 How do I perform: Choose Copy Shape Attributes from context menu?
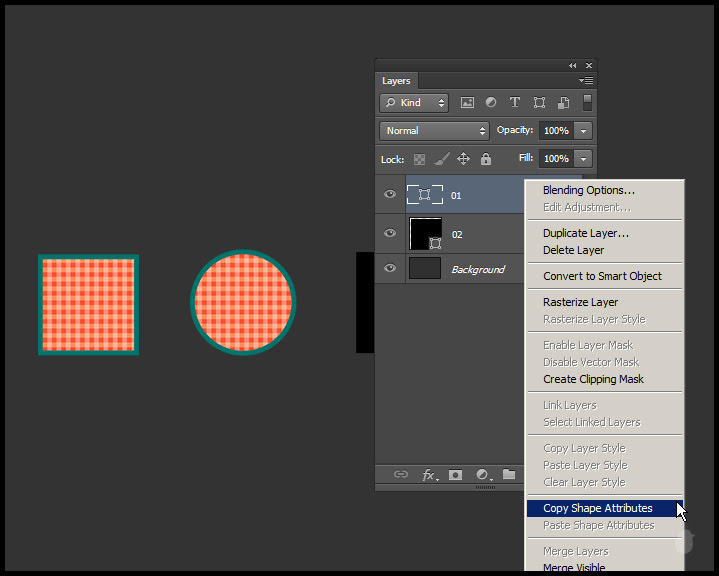tap(597, 508)
